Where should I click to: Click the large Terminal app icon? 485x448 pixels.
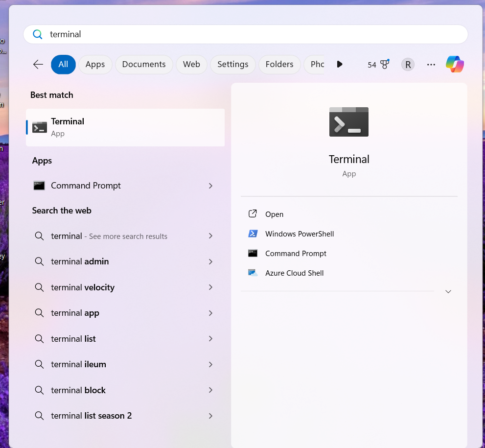pyautogui.click(x=348, y=121)
